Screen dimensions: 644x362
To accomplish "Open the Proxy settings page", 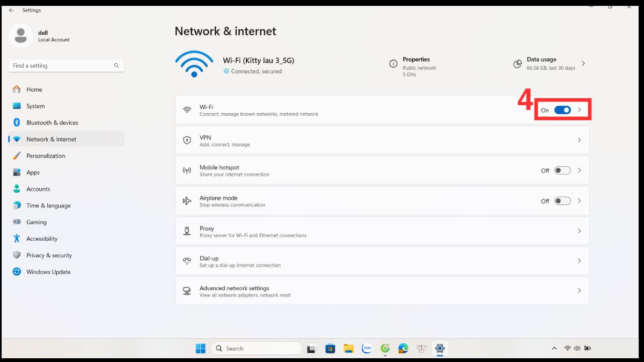I will (x=382, y=231).
